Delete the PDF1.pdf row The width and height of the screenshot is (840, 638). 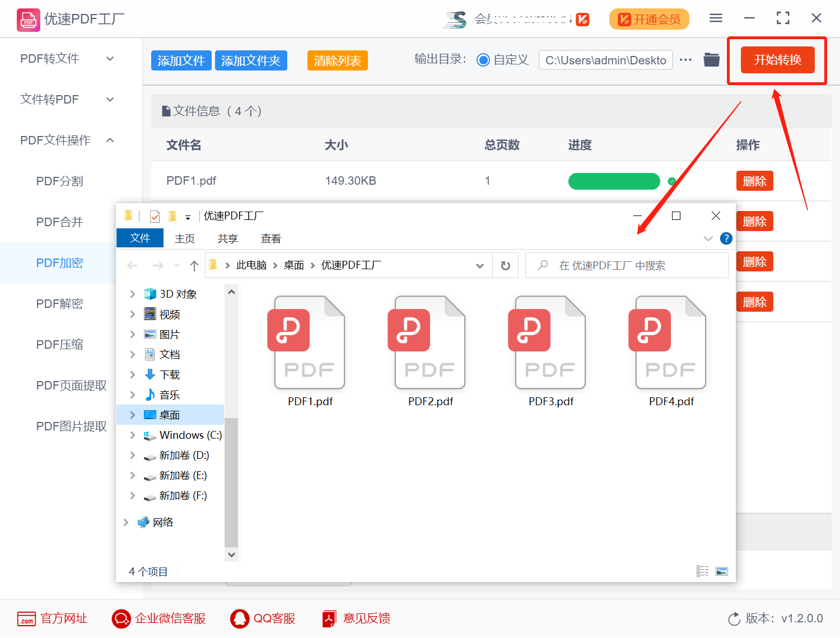[754, 181]
